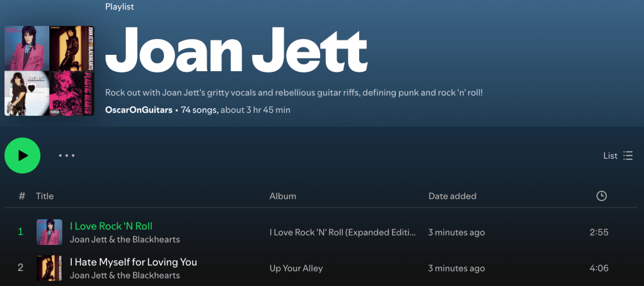Open the three-dots more options menu
This screenshot has width=644, height=286.
(67, 156)
